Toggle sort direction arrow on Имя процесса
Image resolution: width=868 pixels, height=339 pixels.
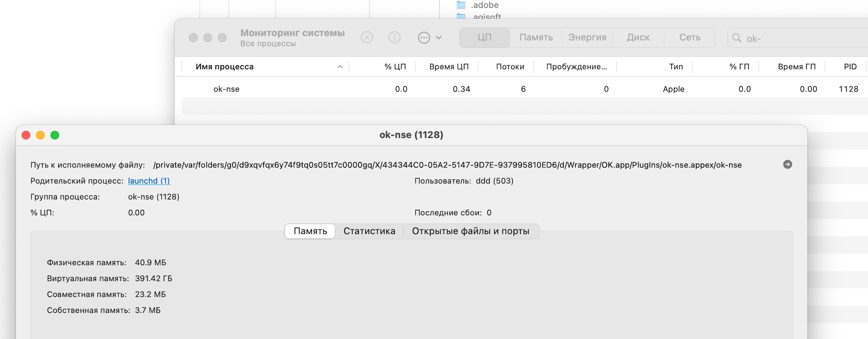340,66
